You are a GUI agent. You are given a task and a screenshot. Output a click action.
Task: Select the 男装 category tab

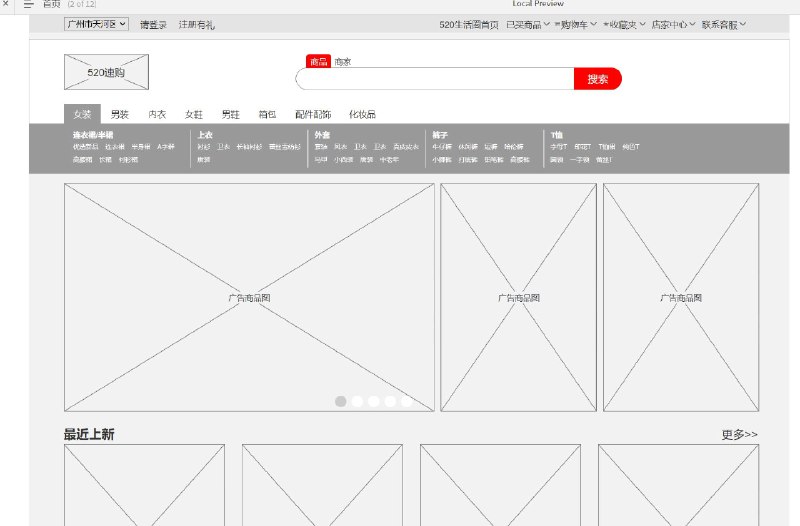(x=119, y=114)
